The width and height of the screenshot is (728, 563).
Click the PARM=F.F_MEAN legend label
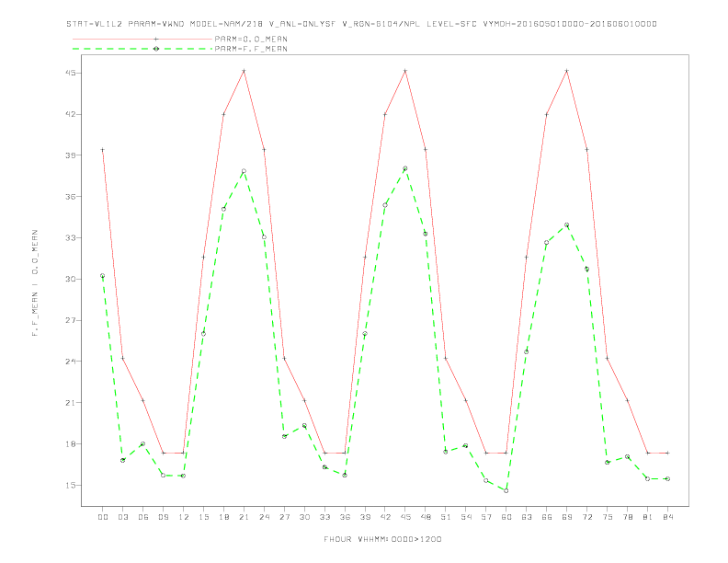coord(251,49)
